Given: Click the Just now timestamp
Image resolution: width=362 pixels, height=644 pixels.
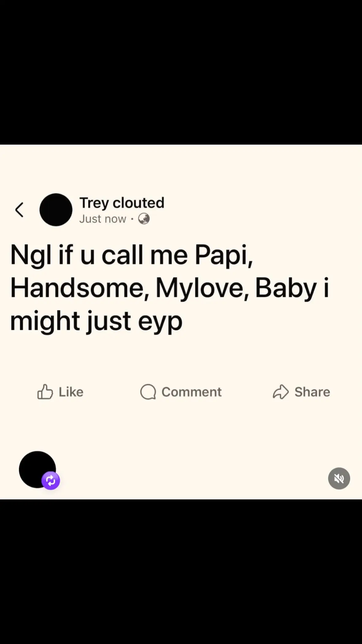Looking at the screenshot, I should [103, 219].
